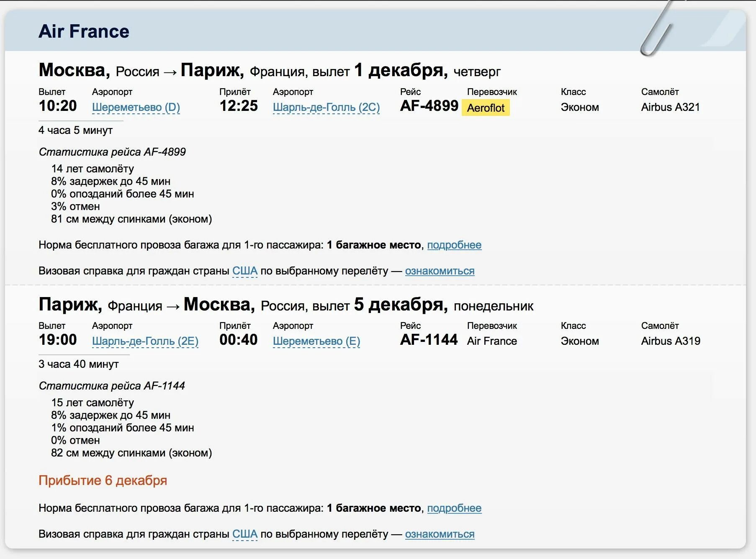Click aircraft Airbus A319
The image size is (756, 559).
coord(671,341)
